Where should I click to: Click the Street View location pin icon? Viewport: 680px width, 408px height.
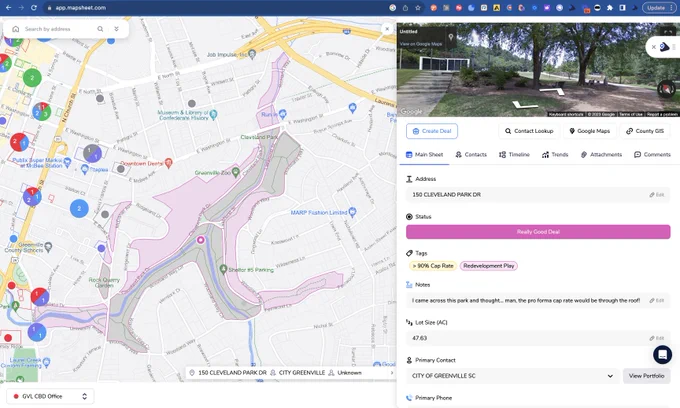[x=451, y=37]
